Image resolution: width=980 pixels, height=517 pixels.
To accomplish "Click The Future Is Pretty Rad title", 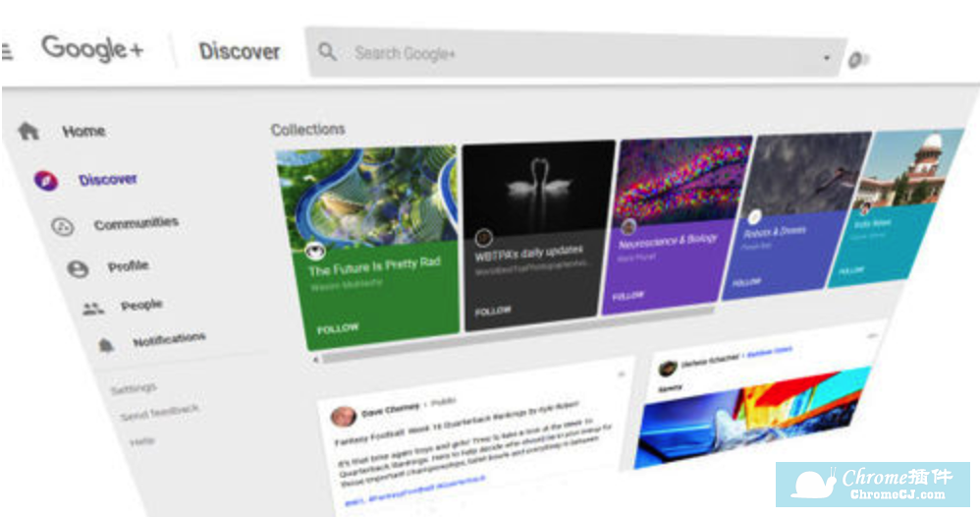I will 375,265.
